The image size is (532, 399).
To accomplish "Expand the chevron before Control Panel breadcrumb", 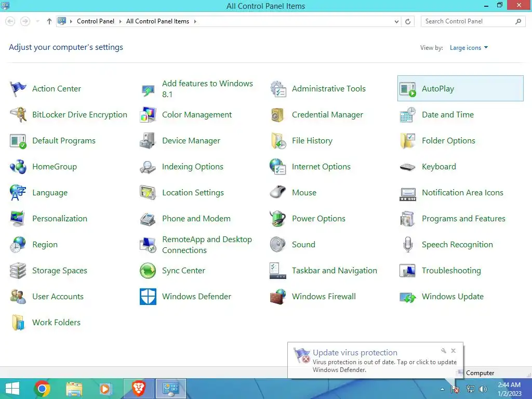I will coord(71,21).
